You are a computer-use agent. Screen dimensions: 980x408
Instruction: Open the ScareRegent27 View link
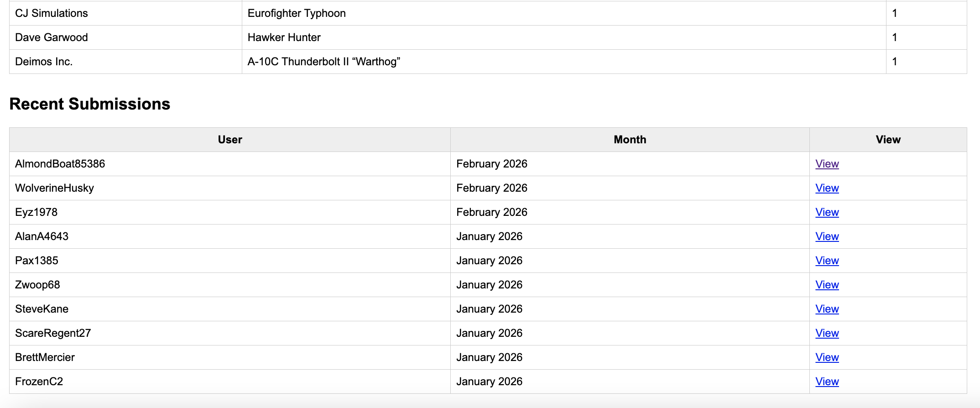(827, 333)
